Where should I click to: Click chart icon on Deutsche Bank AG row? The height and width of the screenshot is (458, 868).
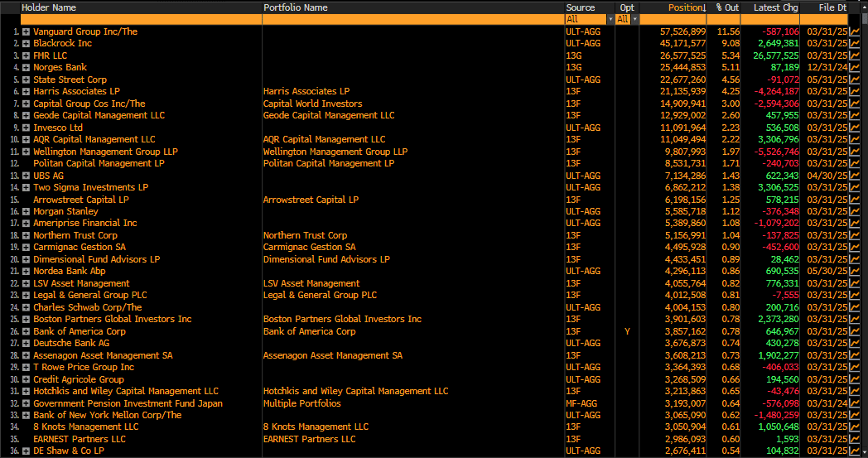855,343
